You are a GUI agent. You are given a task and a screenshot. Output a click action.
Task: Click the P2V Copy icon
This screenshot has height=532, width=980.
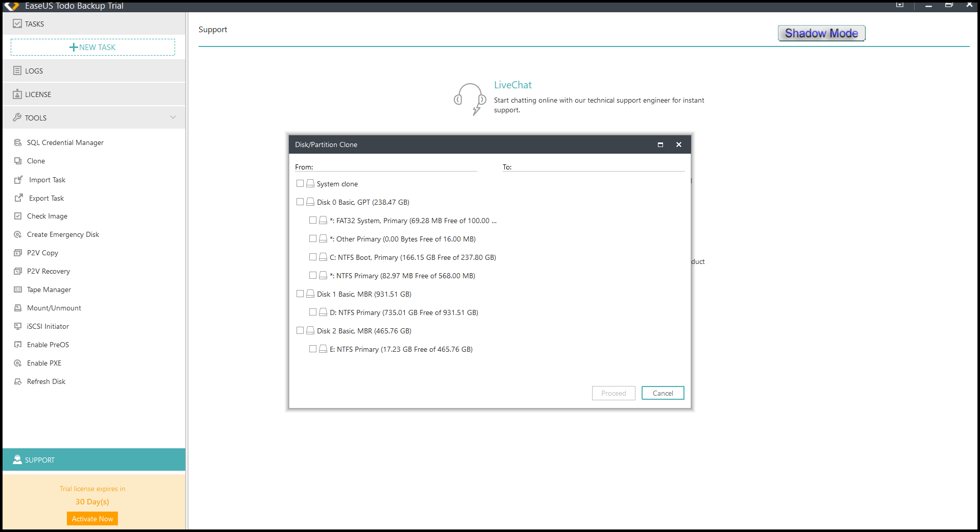tap(18, 253)
